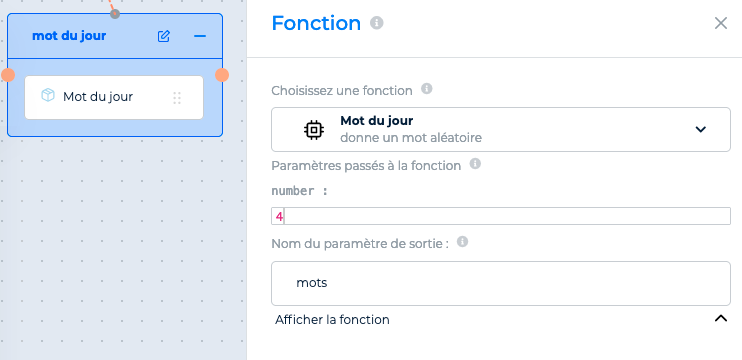Open the Mot du jour function dropdown
The image size is (742, 360).
[501, 130]
